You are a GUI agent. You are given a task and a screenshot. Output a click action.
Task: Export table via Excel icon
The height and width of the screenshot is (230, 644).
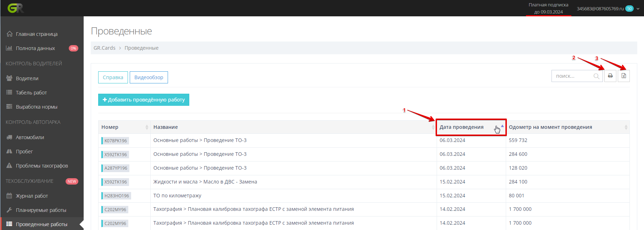(623, 76)
